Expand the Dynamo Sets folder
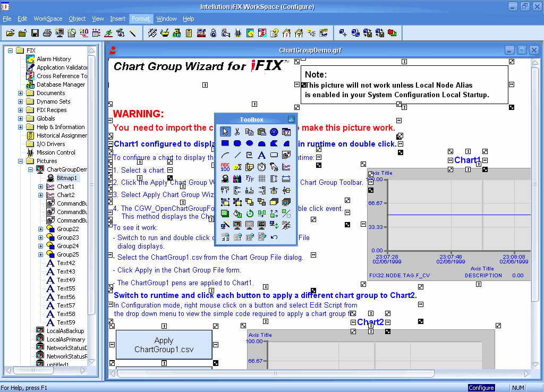 [21, 101]
